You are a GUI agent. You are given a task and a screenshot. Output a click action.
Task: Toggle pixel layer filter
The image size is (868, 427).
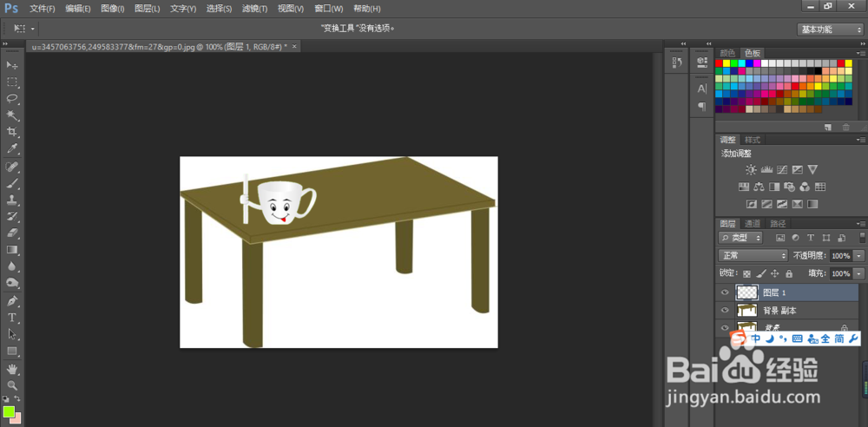point(780,238)
